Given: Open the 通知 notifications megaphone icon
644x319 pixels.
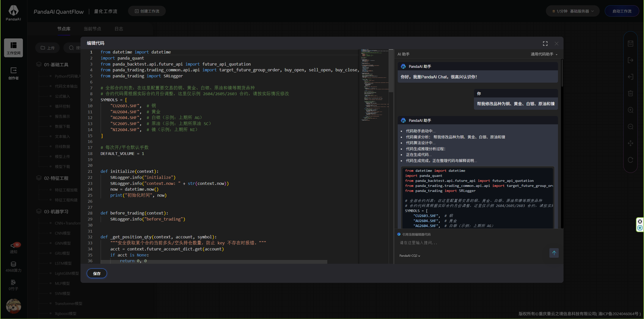Looking at the screenshot, I should pos(13,245).
